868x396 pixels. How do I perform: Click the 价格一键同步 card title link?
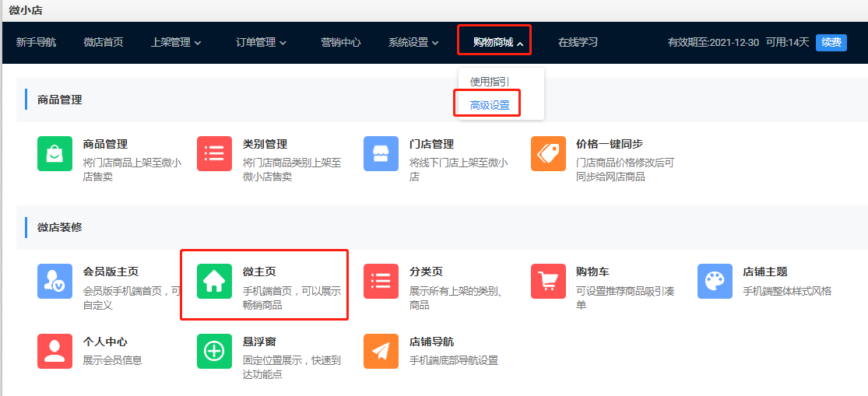click(610, 145)
